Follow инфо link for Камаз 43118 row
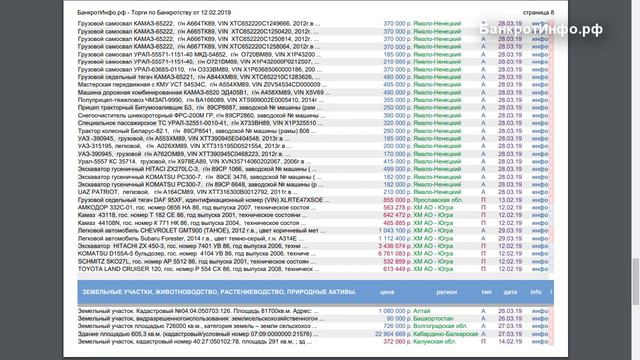 540,215
